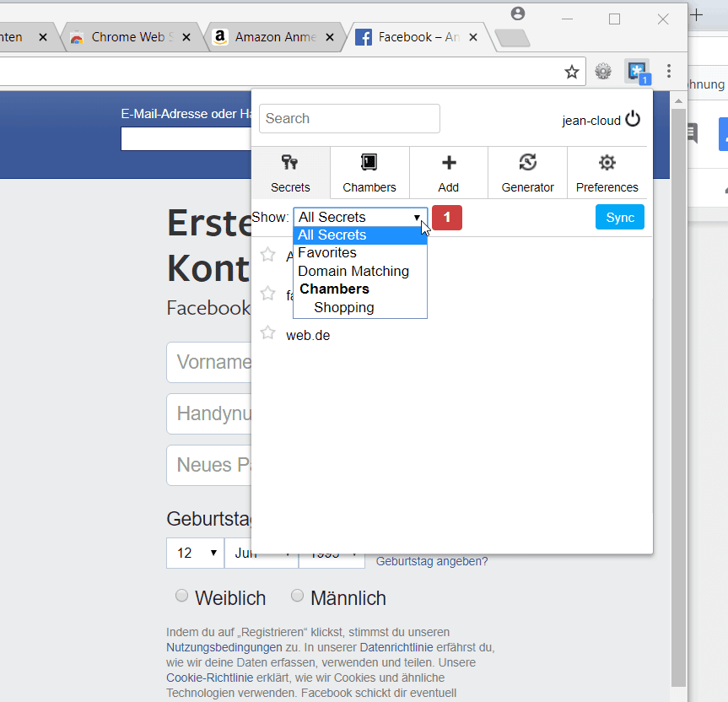728x702 pixels.
Task: Close the Amazon browser tab
Action: (x=330, y=37)
